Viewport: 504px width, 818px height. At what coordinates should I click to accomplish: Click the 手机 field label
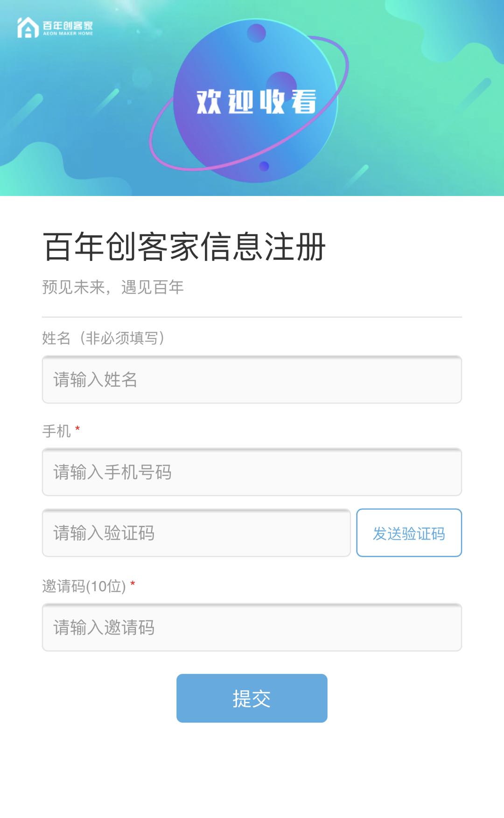click(56, 431)
